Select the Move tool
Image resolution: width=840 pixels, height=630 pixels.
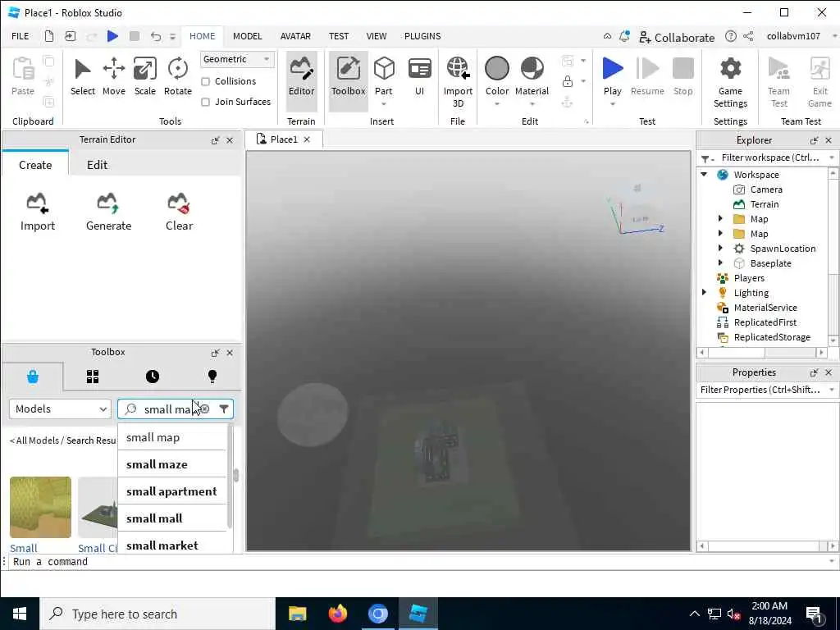[113, 77]
